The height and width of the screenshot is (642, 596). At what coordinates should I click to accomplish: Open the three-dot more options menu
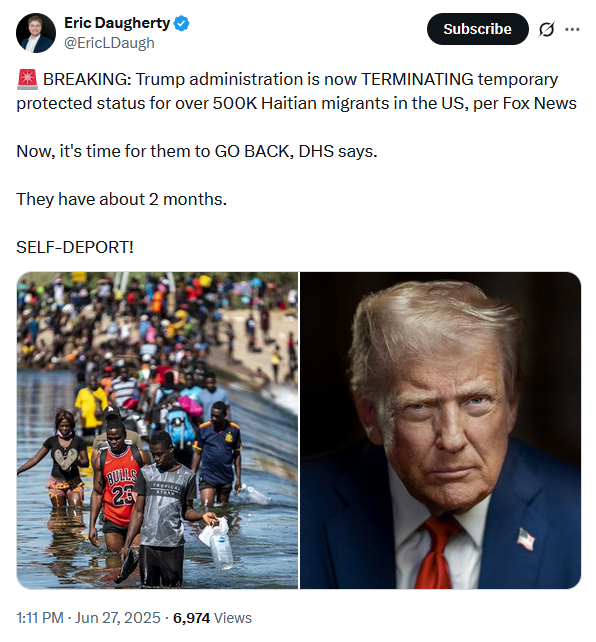[572, 29]
